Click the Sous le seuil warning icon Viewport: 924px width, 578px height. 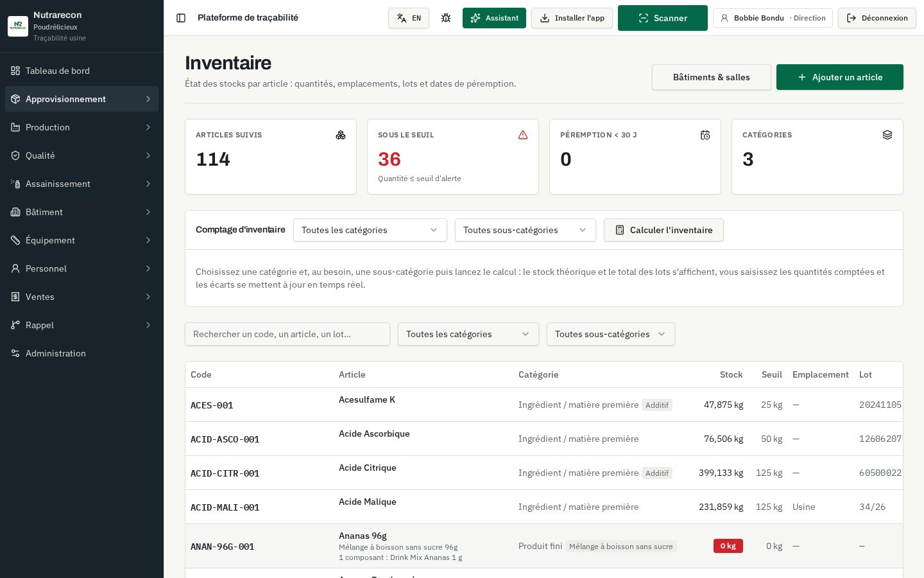(523, 135)
